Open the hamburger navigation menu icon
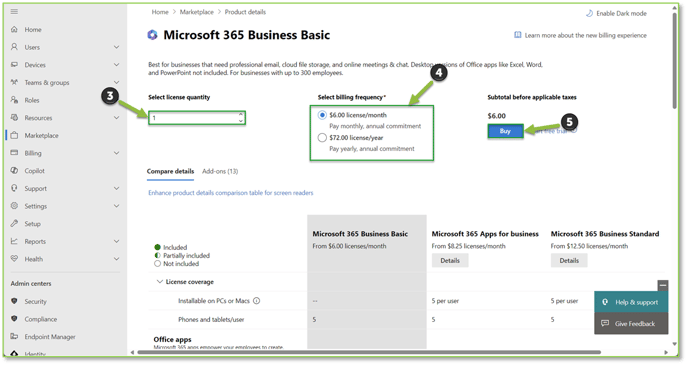687x365 pixels. click(14, 11)
